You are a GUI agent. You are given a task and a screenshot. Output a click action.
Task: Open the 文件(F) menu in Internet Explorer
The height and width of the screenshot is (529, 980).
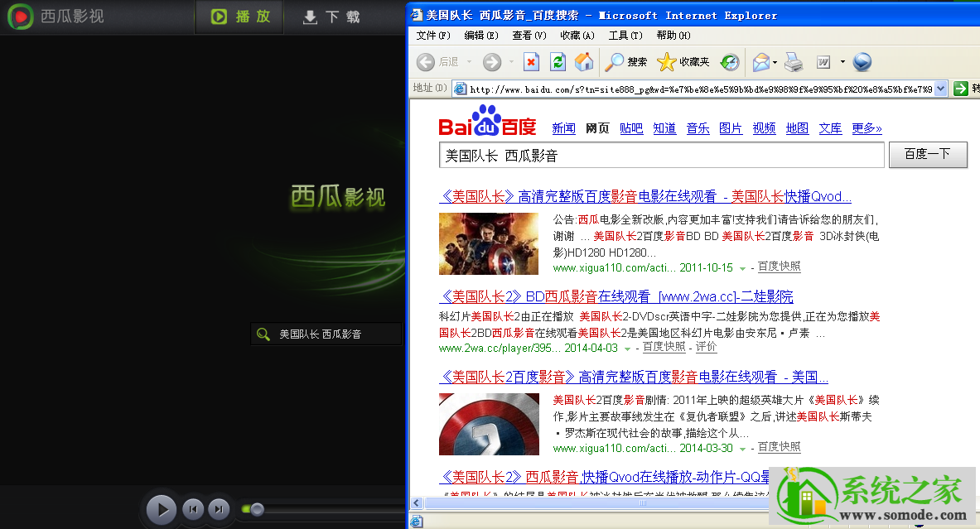click(433, 36)
